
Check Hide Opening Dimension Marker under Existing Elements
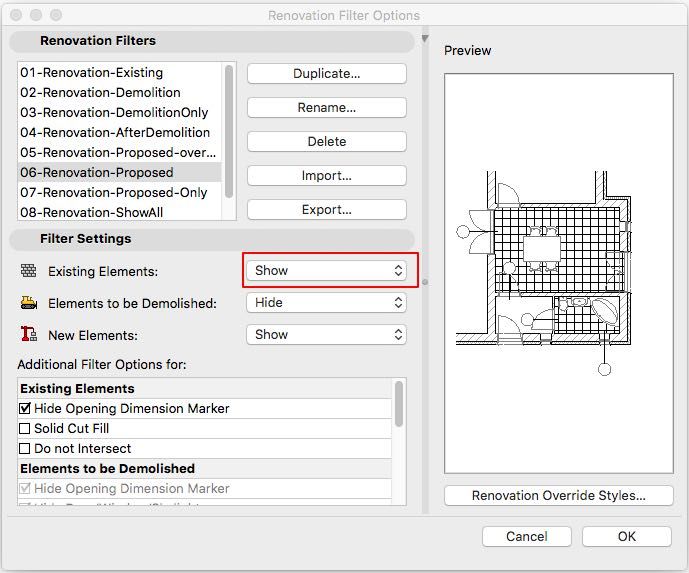pos(25,409)
